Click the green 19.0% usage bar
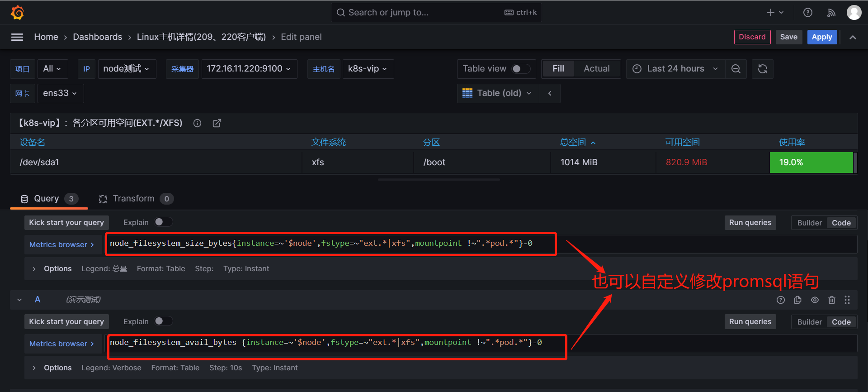Image resolution: width=868 pixels, height=392 pixels. (811, 163)
